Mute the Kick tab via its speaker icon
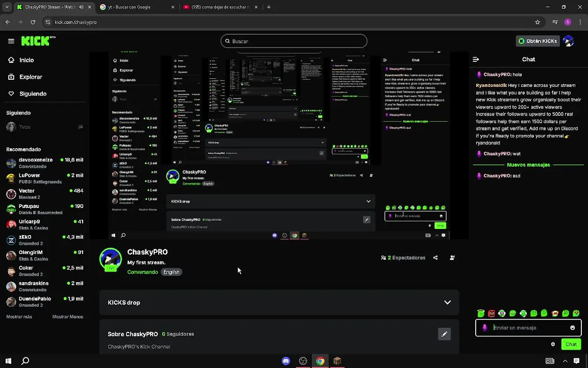This screenshot has height=368, width=588. [x=81, y=7]
